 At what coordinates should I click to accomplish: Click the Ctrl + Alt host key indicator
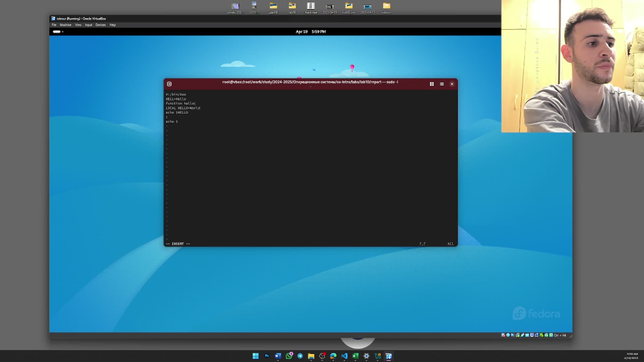560,335
